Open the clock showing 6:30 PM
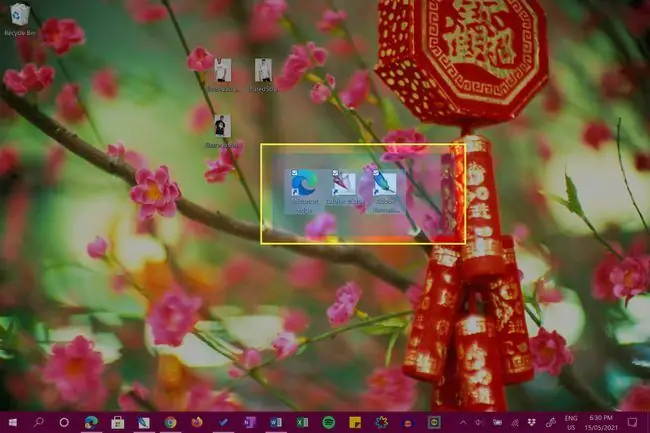The image size is (650, 433). tap(601, 422)
